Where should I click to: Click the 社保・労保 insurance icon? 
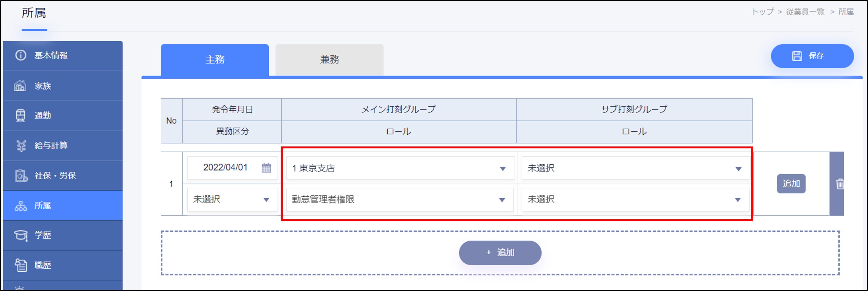click(21, 175)
